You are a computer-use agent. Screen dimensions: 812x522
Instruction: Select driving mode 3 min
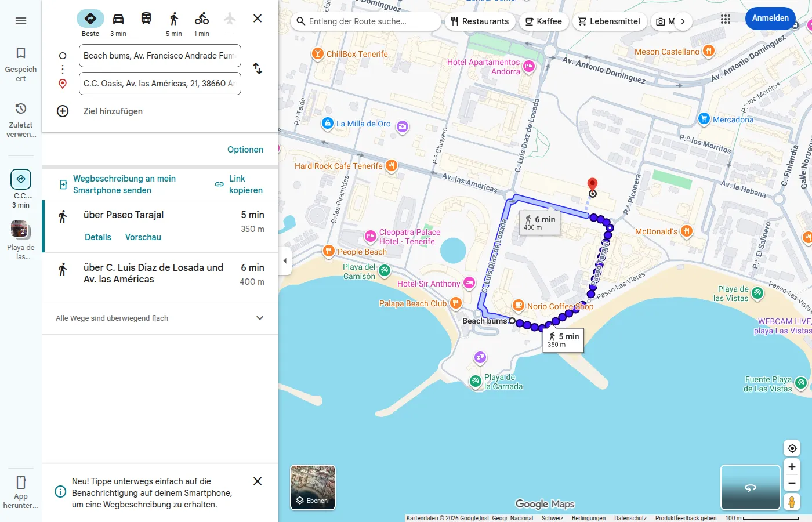tap(118, 24)
